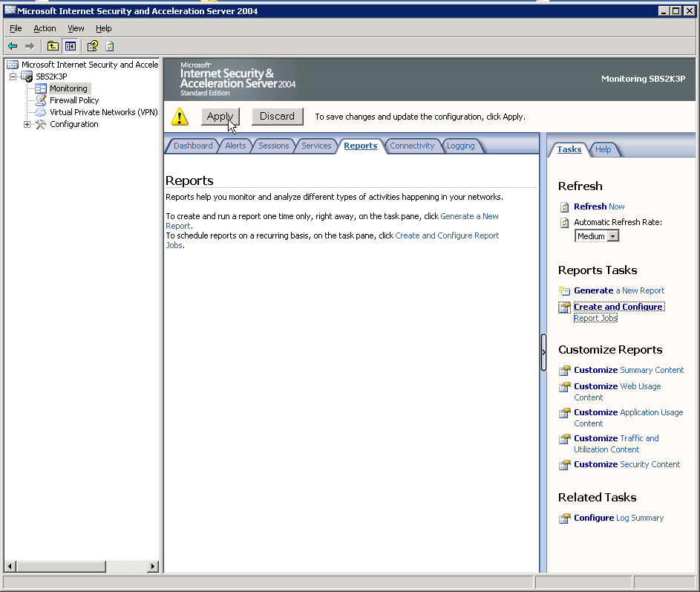Expand the Configuration tree node
700x592 pixels.
click(x=27, y=125)
